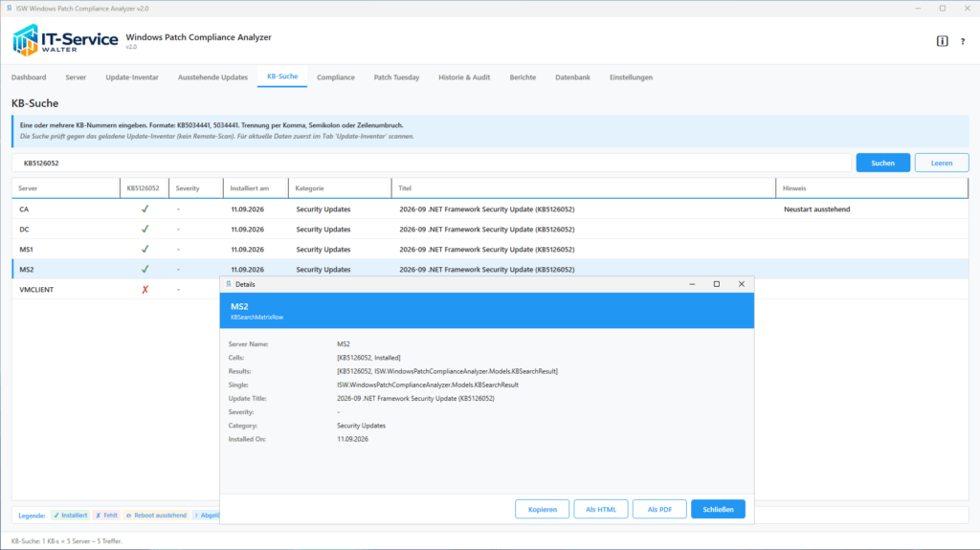
Task: Select the MS1 server row name
Action: point(26,249)
